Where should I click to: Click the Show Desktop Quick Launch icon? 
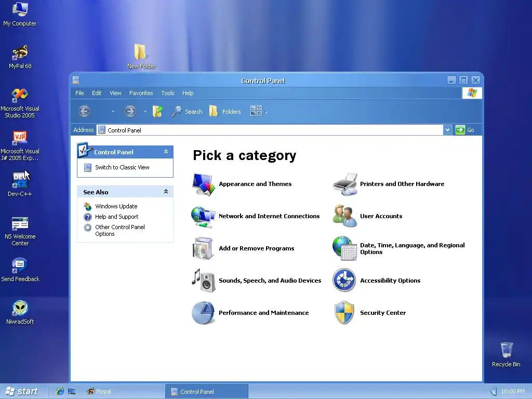click(x=72, y=391)
